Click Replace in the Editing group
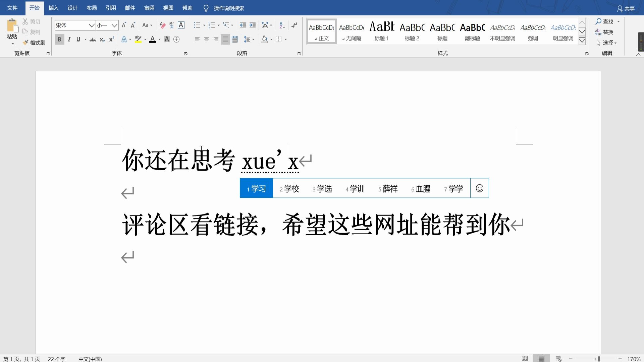The image size is (644, 362). pos(604,32)
